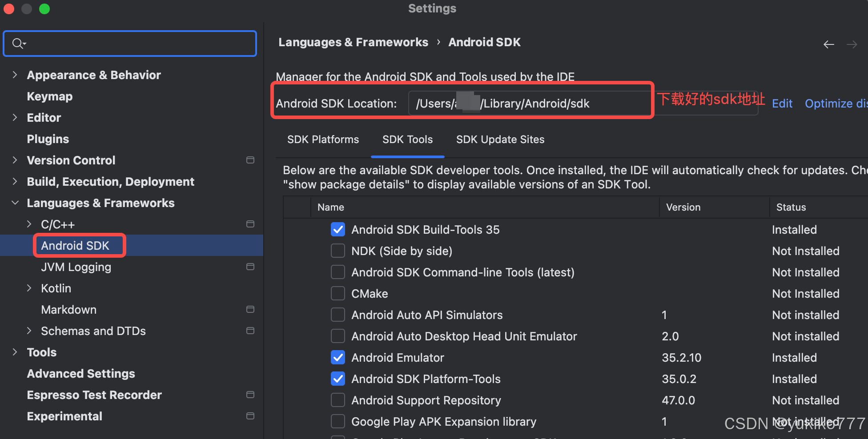Select JVM Logging in sidebar
Image resolution: width=868 pixels, height=439 pixels.
(x=76, y=267)
